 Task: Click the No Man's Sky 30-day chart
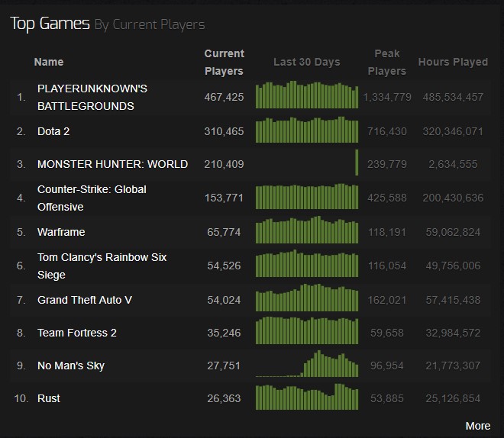tap(307, 363)
